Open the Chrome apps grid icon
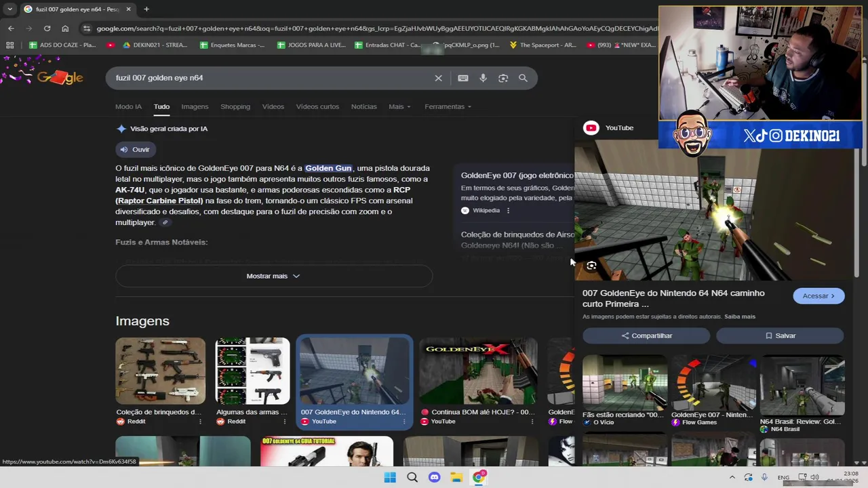 tap(9, 45)
